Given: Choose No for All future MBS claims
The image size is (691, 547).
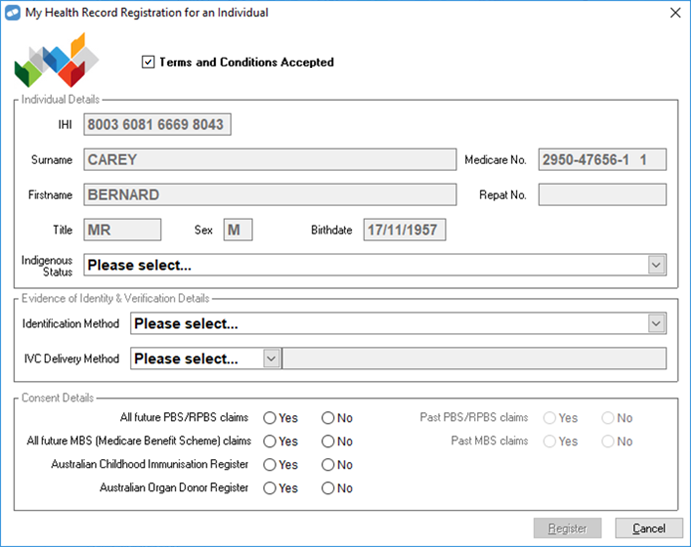Looking at the screenshot, I should tap(328, 441).
